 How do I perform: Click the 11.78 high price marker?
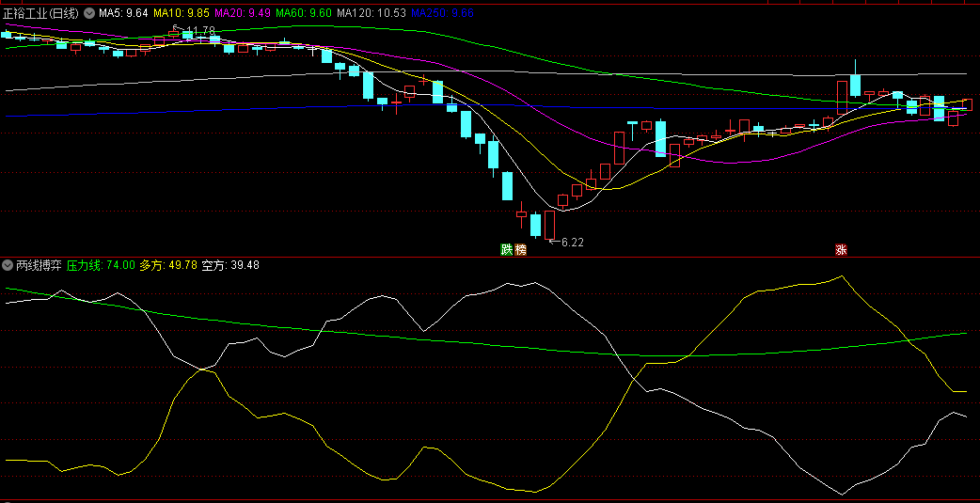(x=200, y=30)
